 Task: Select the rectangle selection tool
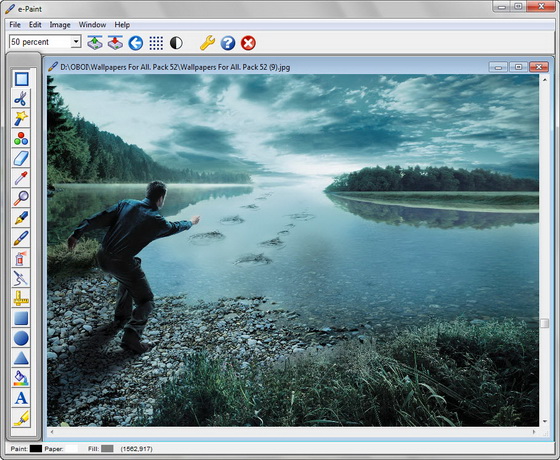point(21,79)
